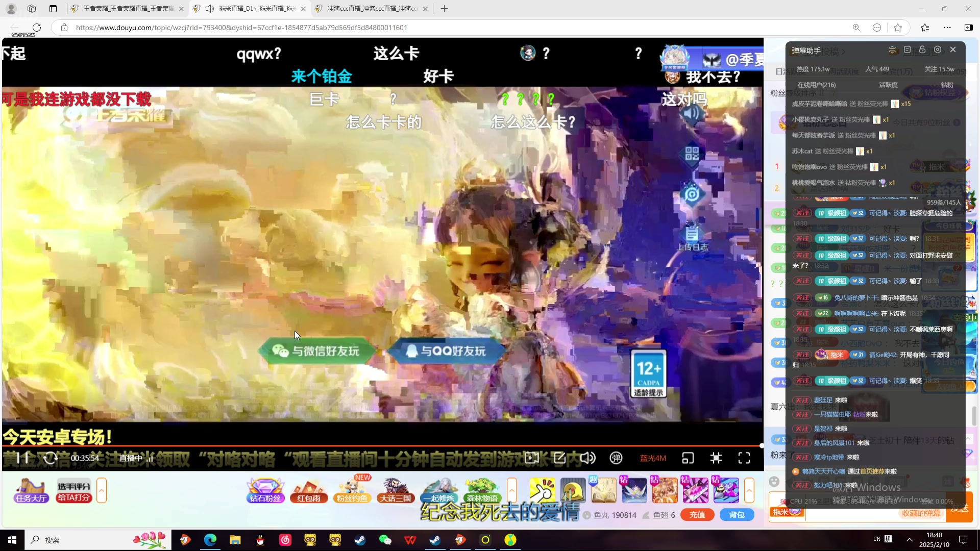The height and width of the screenshot is (551, 980).
Task: Pause the live stream video
Action: (23, 458)
